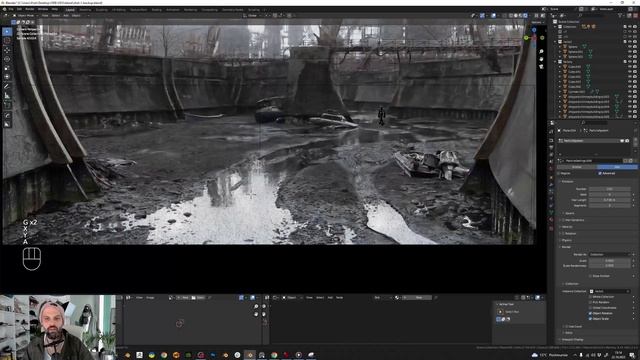Click the Instance Collection field
Screen dimensions: 640x360
[x=610, y=291]
